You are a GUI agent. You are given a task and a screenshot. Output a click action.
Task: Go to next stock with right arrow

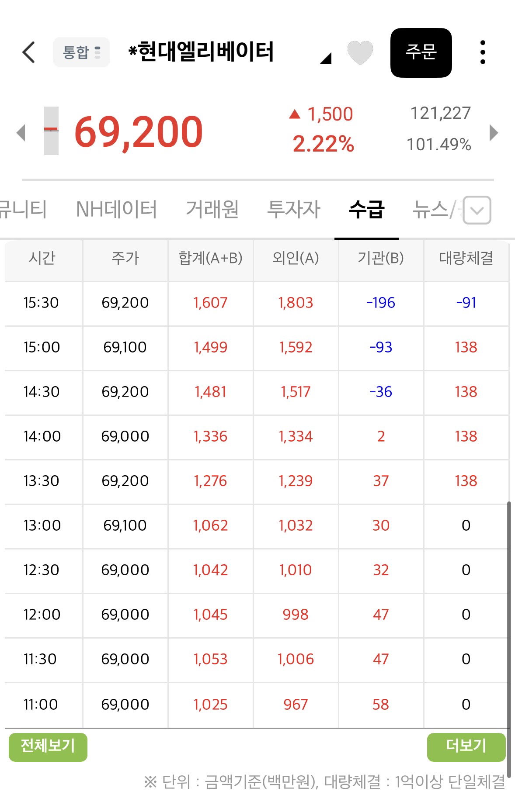pyautogui.click(x=494, y=132)
